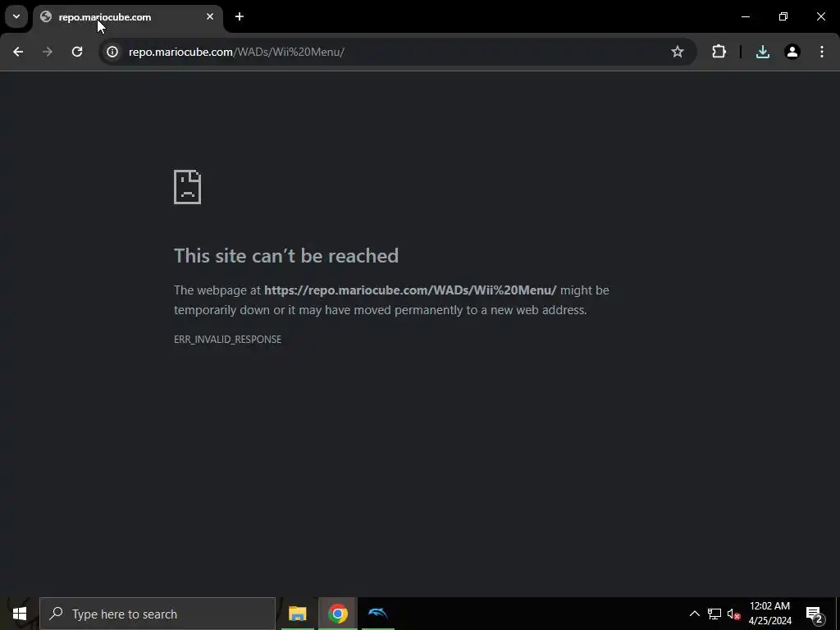Image resolution: width=840 pixels, height=630 pixels.
Task: Click the sad page error icon
Action: click(188, 187)
